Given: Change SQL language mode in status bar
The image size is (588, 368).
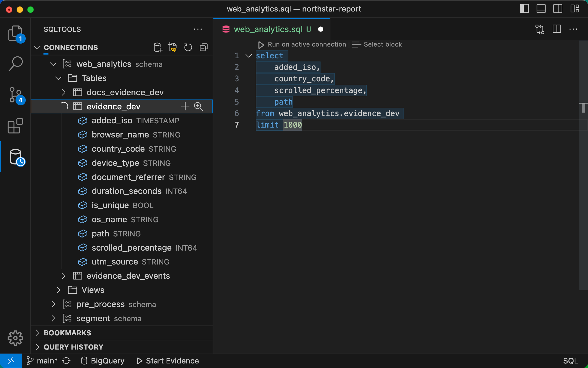Looking at the screenshot, I should (571, 361).
